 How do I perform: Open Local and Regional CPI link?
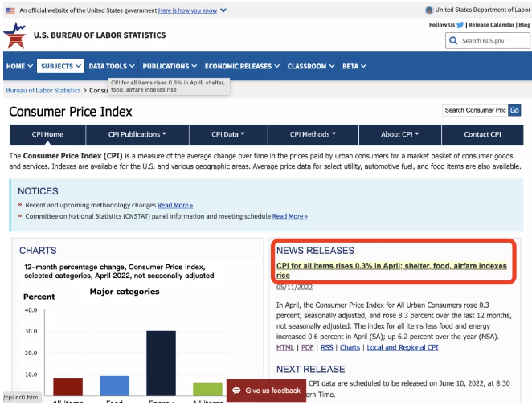tap(403, 347)
